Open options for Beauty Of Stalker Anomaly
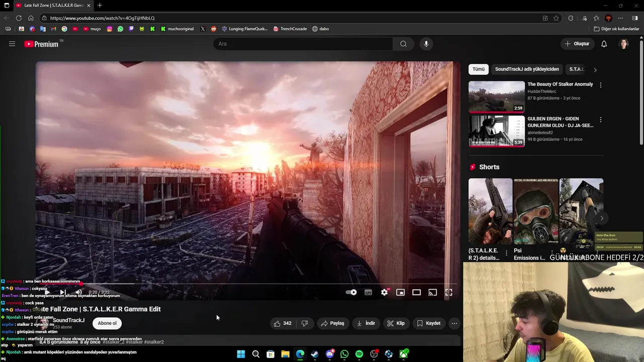Image resolution: width=644 pixels, height=362 pixels. coord(600,85)
